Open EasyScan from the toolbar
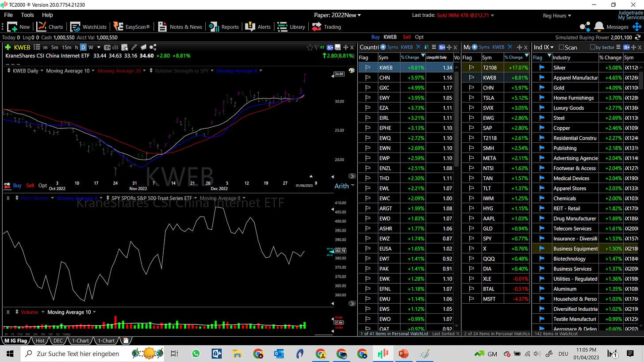The width and height of the screenshot is (644, 362). tap(131, 27)
